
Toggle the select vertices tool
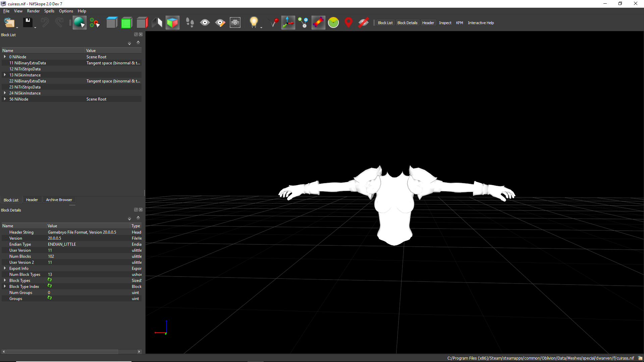(x=95, y=23)
